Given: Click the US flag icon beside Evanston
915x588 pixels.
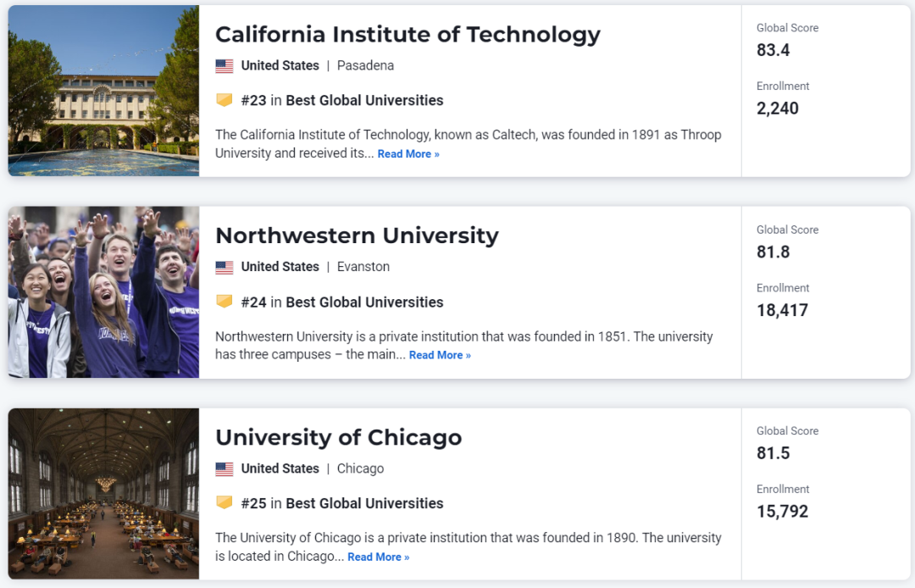Looking at the screenshot, I should click(224, 267).
